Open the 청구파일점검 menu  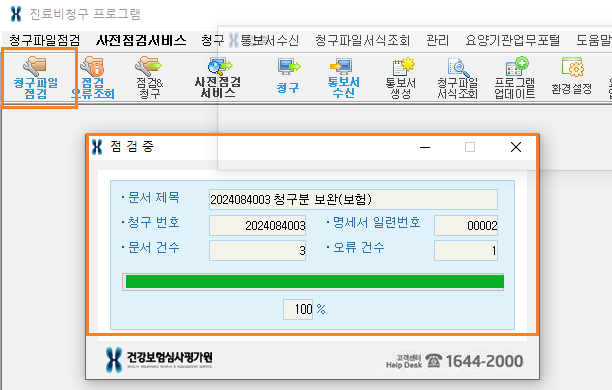click(x=44, y=40)
